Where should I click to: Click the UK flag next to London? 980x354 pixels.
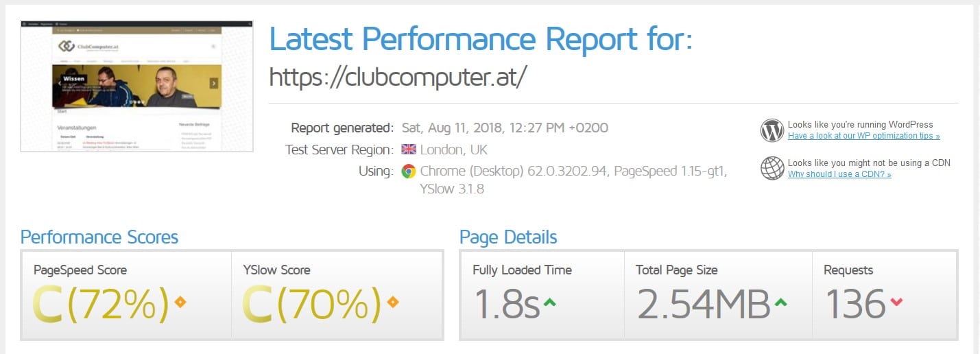pyautogui.click(x=409, y=150)
